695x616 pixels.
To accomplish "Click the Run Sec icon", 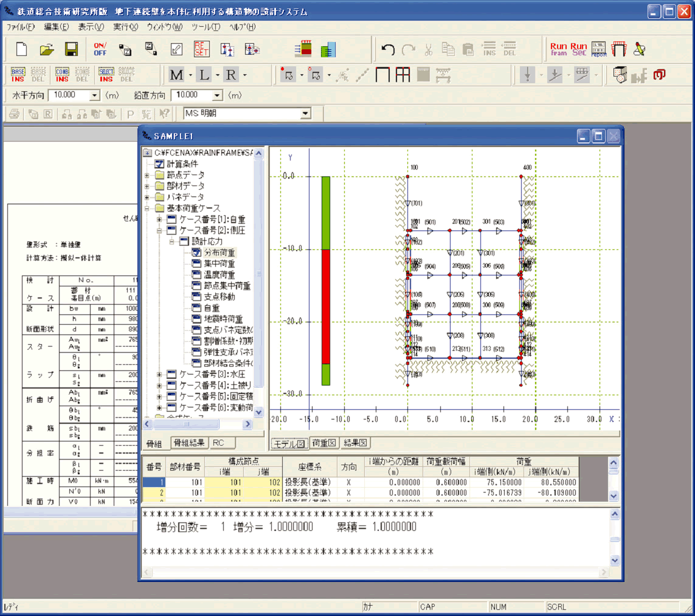I will tap(578, 49).
